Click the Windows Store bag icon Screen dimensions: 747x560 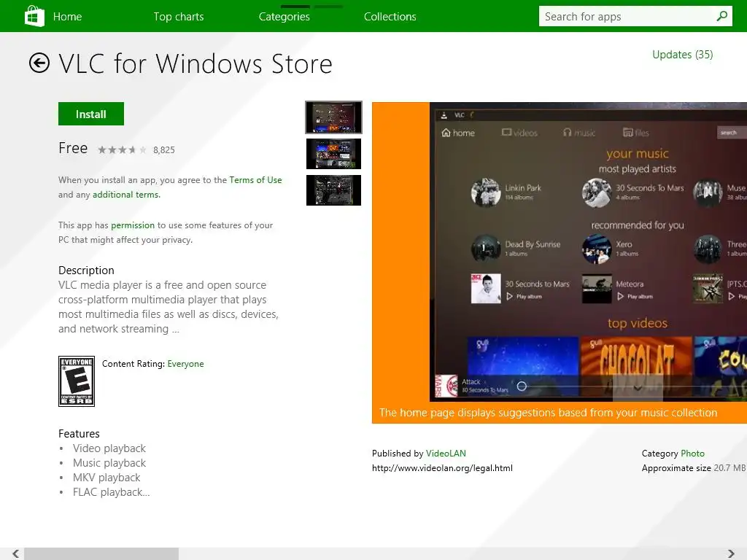tap(34, 16)
